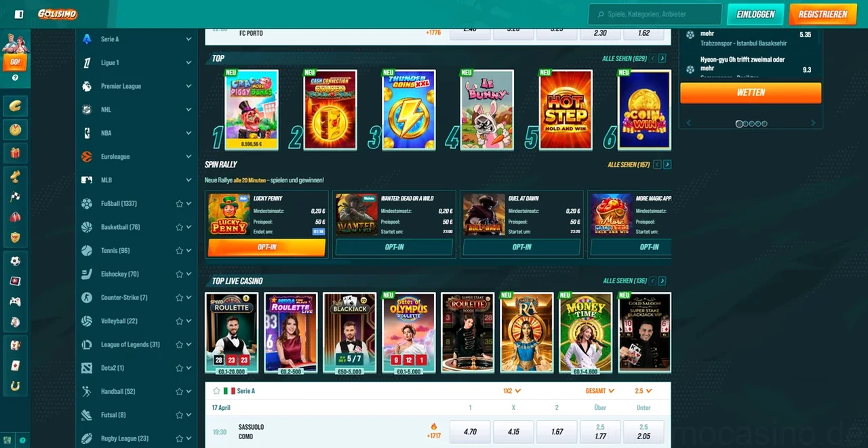The height and width of the screenshot is (448, 868).
Task: Advance bet slip carousel with right arrow
Action: (x=814, y=123)
